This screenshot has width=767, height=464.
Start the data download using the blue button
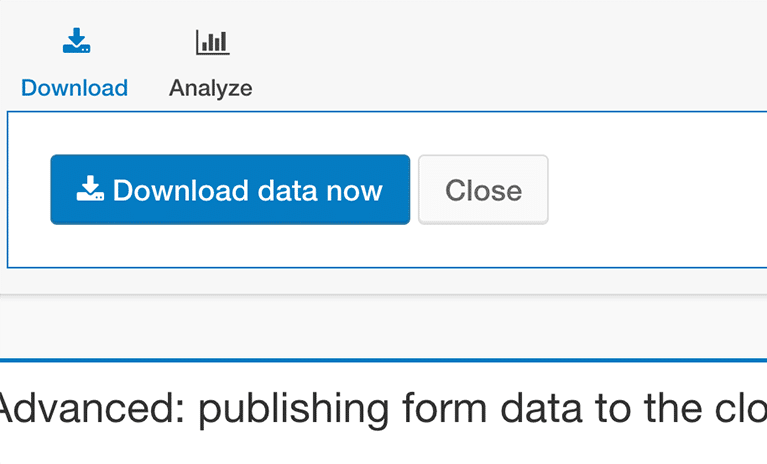tap(230, 190)
